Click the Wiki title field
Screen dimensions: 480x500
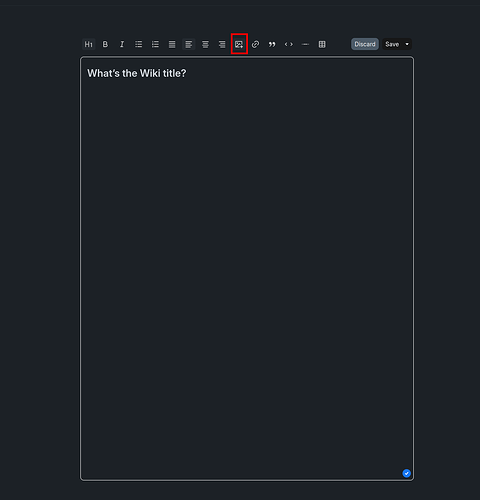click(x=137, y=73)
